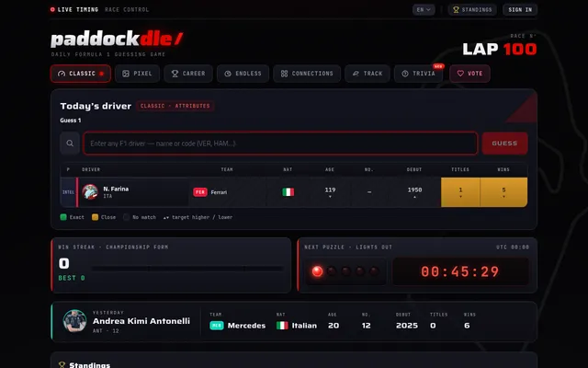Open the Race Control link
Viewport: 588px width, 368px height.
tap(127, 10)
